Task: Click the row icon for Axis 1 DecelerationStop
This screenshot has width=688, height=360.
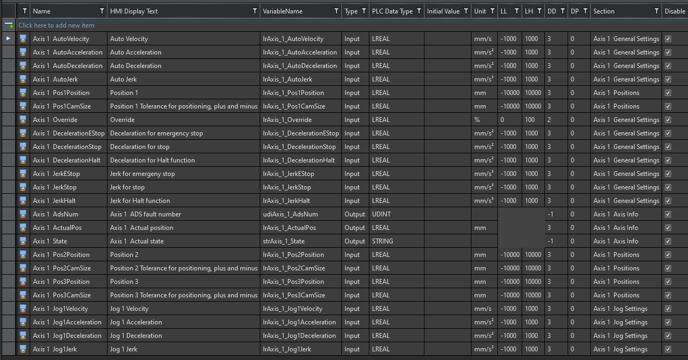Action: (x=23, y=147)
